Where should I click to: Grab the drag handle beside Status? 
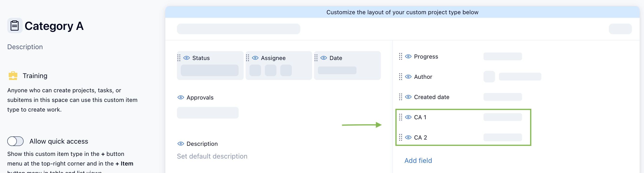pyautogui.click(x=179, y=58)
